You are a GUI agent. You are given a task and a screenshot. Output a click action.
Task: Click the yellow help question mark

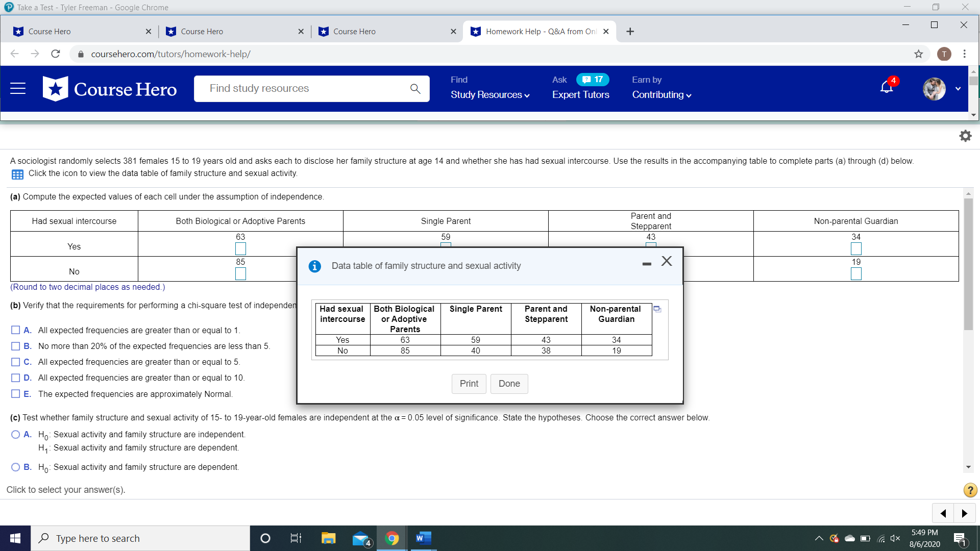tap(970, 490)
